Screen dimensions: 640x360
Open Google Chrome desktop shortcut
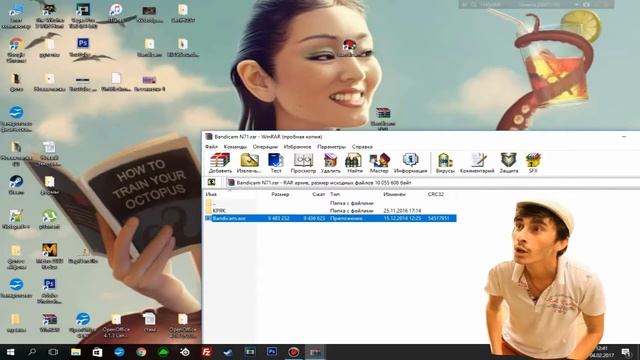pos(16,50)
